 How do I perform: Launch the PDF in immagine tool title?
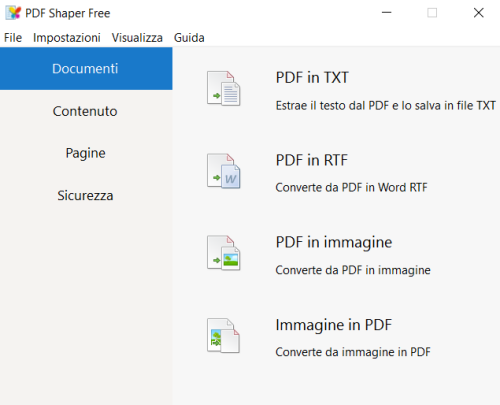[334, 243]
